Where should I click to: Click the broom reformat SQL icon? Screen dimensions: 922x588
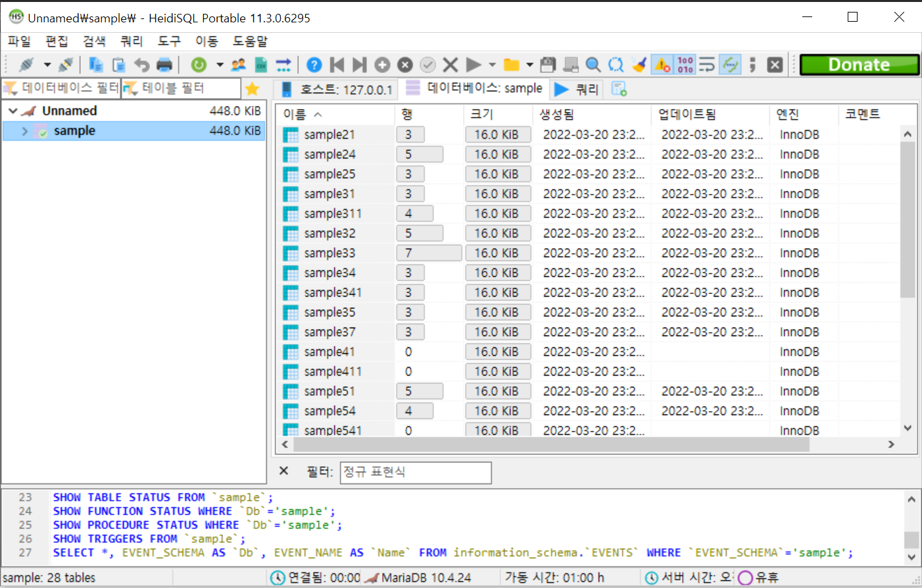(639, 64)
